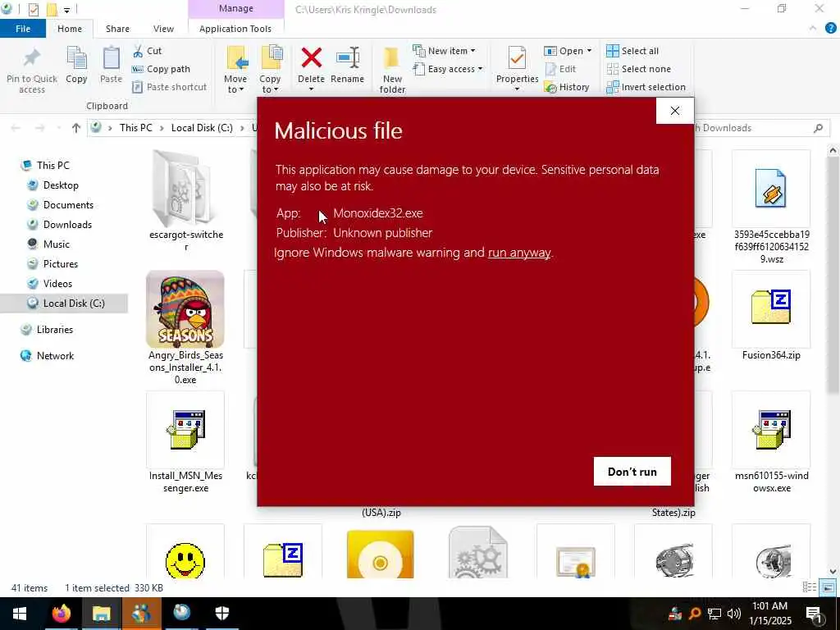Select the .wsz file

[x=771, y=207]
